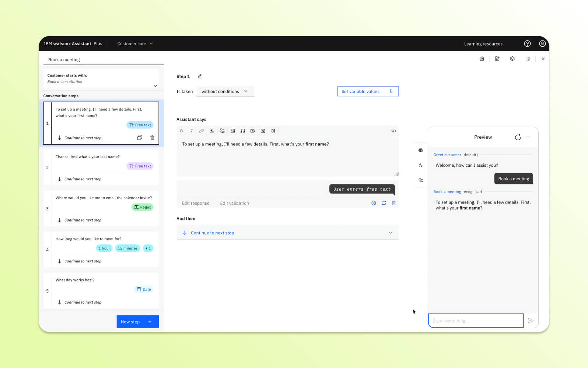This screenshot has width=588, height=368.
Task: Open customer response settings gear icon
Action: pos(374,203)
